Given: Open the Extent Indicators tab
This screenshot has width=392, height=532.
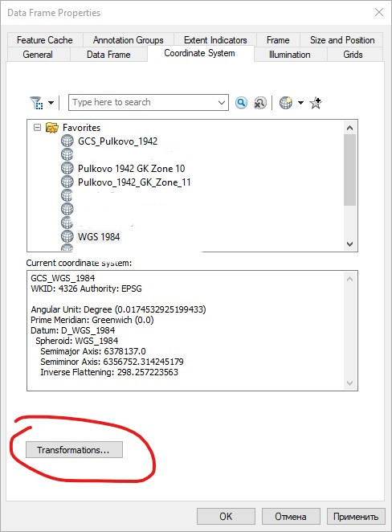Looking at the screenshot, I should [x=215, y=40].
